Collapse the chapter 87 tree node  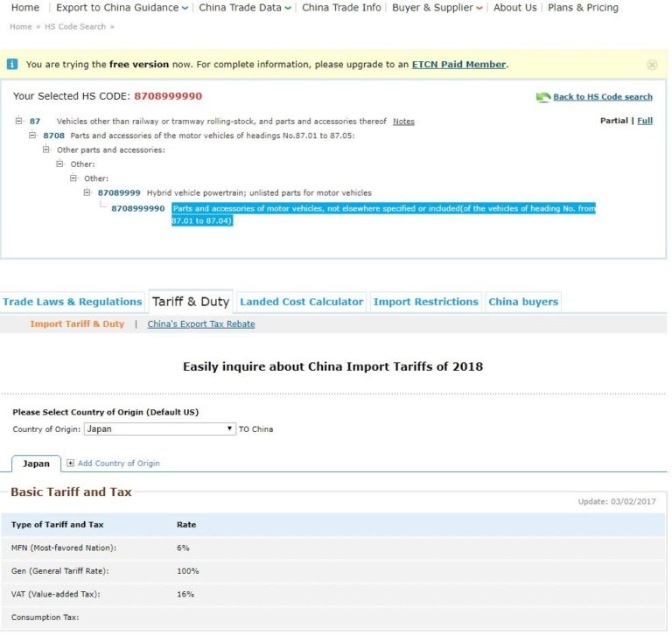point(19,122)
